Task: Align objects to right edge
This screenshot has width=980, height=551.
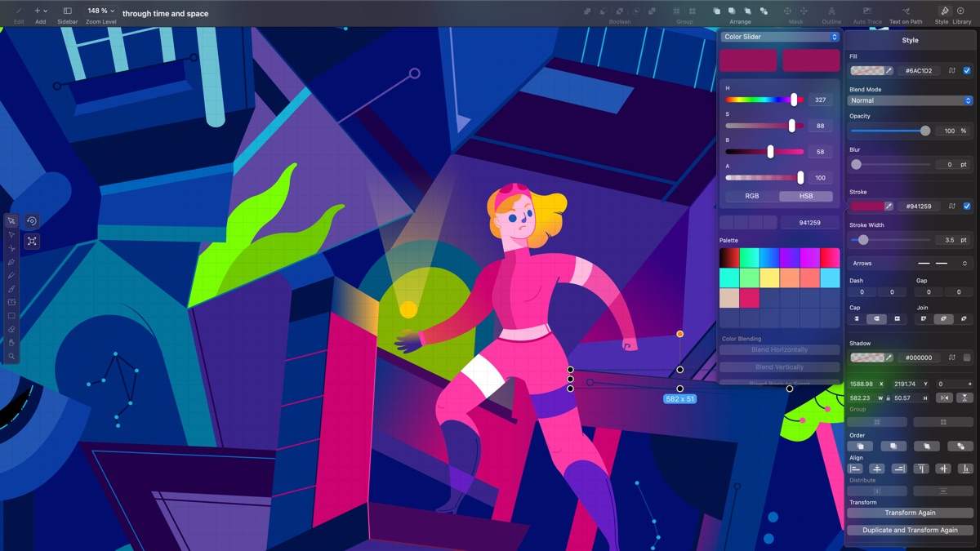Action: click(x=899, y=469)
